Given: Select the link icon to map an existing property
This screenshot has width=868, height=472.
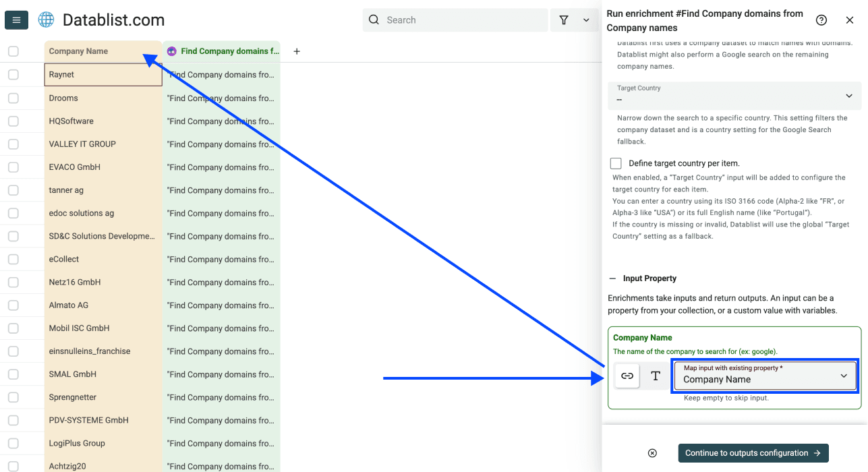Looking at the screenshot, I should coord(627,376).
